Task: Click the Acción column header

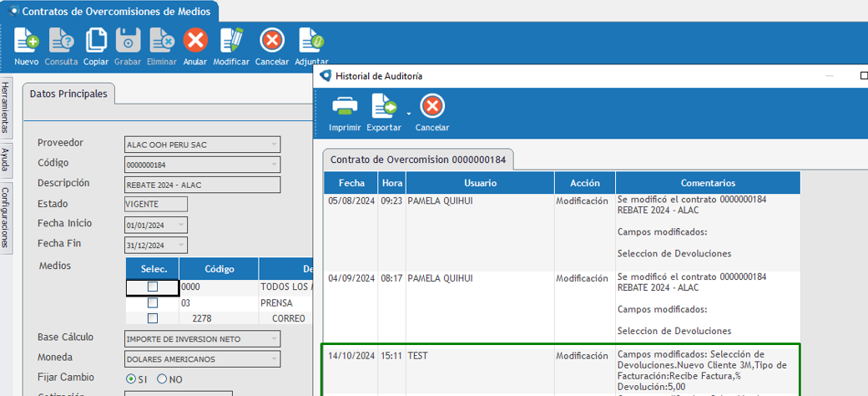Action: tap(585, 183)
